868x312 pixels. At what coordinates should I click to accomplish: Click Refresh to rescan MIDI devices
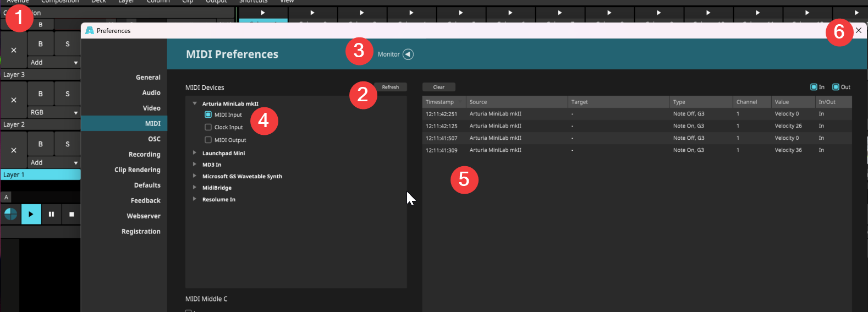(391, 87)
